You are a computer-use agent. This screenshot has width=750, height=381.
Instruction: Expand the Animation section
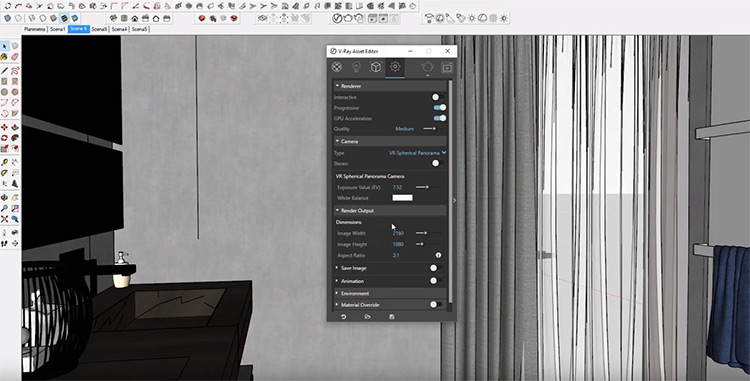coord(337,281)
